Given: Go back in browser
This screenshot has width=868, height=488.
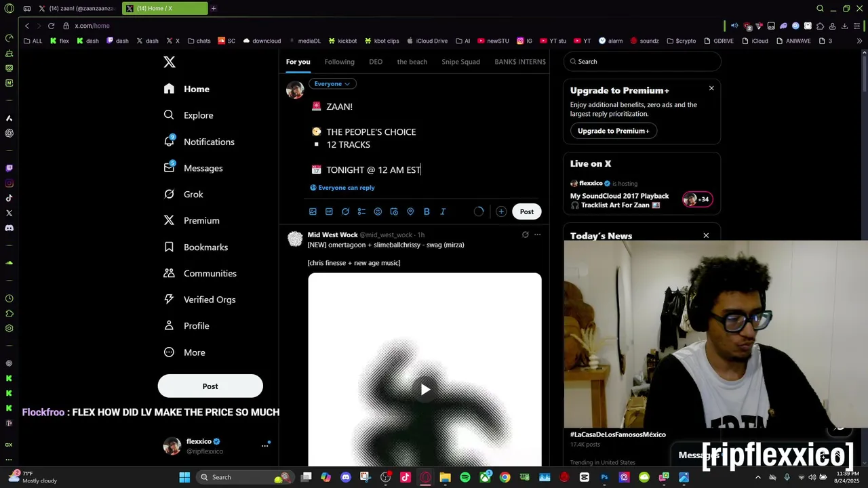Looking at the screenshot, I should (27, 26).
